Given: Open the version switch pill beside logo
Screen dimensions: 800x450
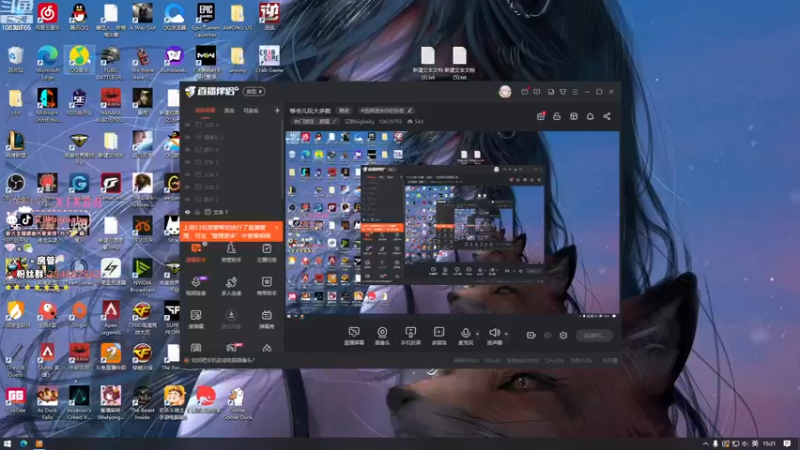Looking at the screenshot, I should [x=254, y=91].
